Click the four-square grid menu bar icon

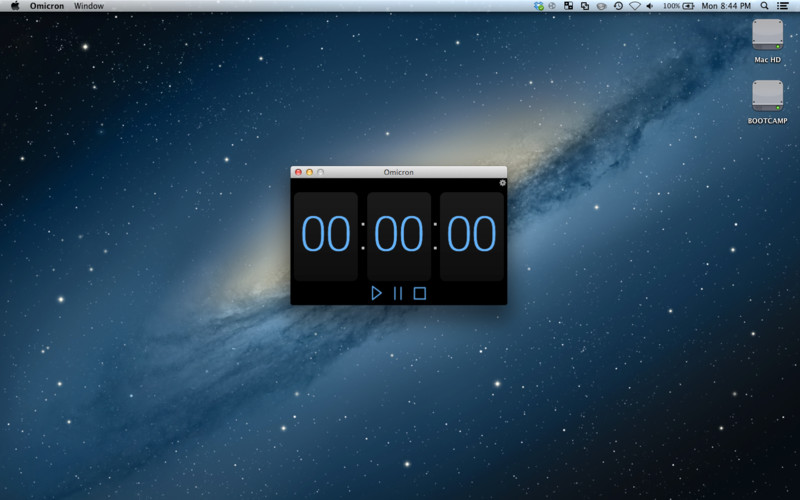(568, 6)
